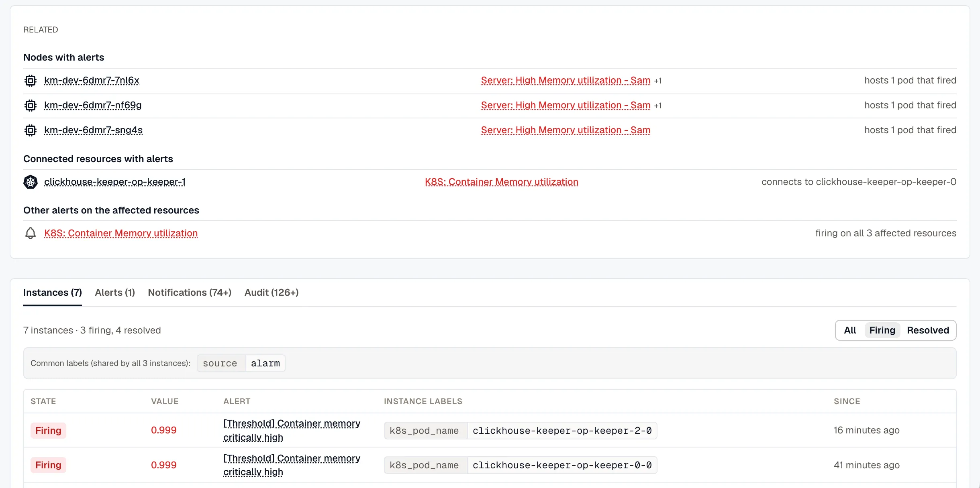Click '16 minutes ago' timestamp

coord(867,430)
